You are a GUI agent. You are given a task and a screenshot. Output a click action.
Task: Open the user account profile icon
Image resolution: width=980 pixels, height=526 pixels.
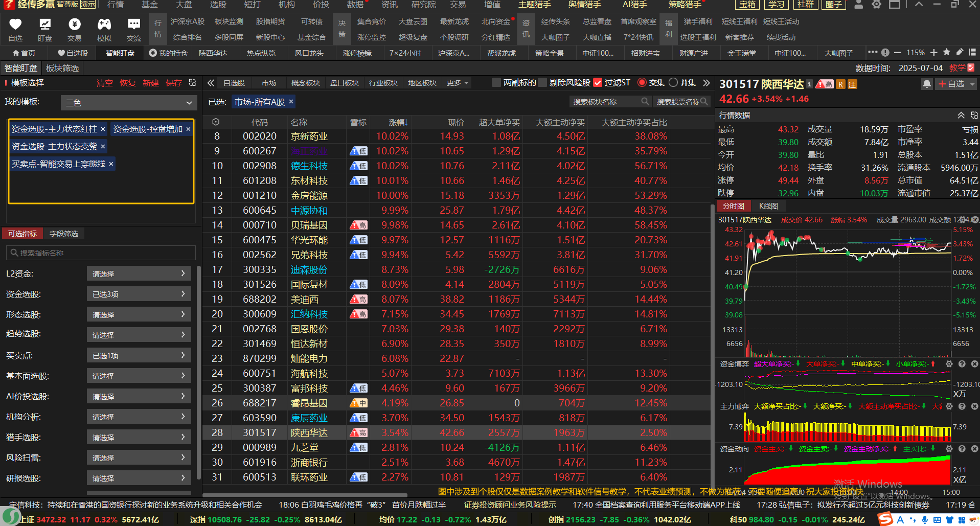[x=859, y=5]
